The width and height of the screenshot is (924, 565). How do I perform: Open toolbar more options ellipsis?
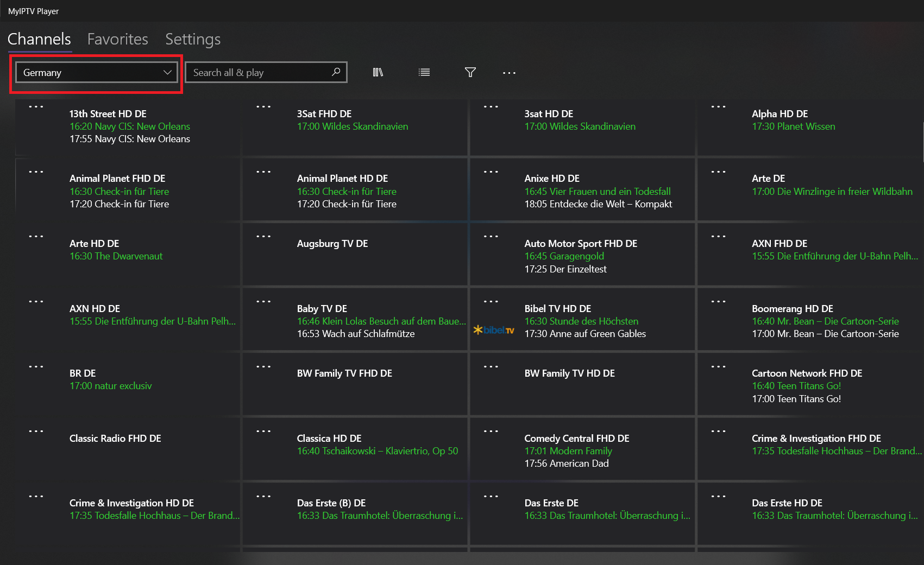click(x=509, y=73)
